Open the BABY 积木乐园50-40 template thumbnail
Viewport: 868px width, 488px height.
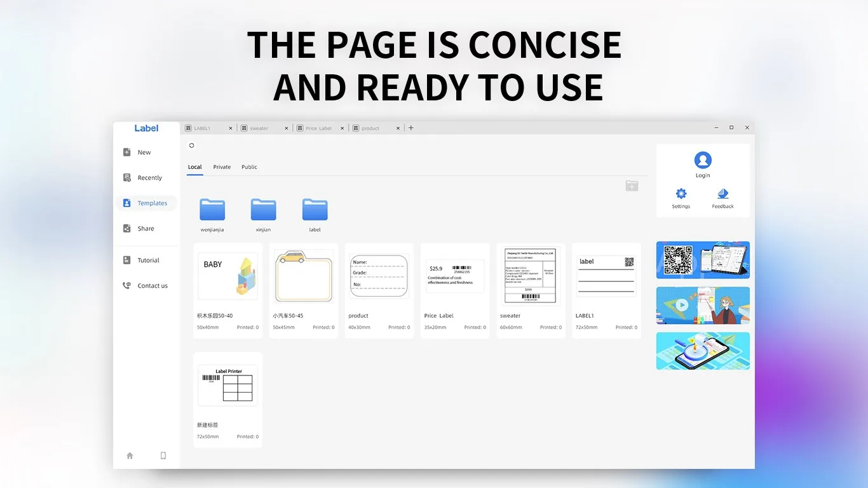pos(227,276)
